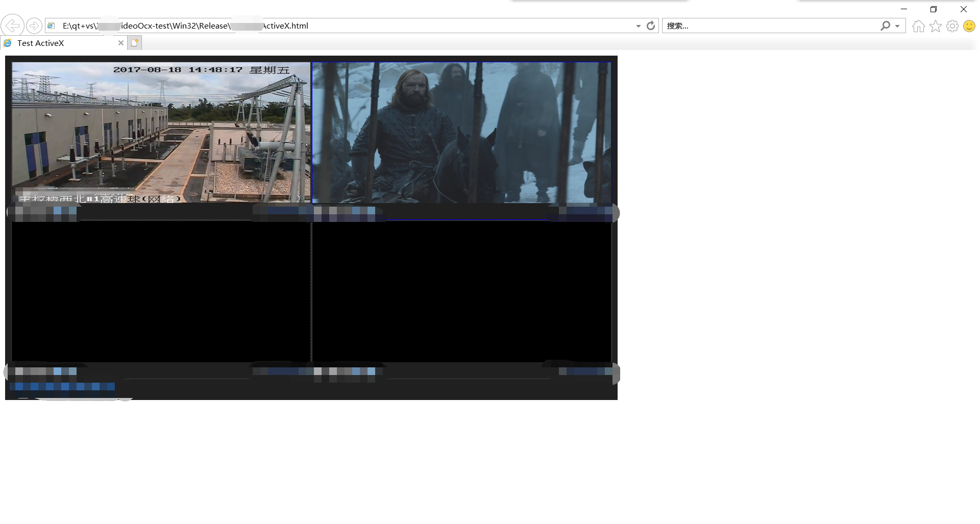The width and height of the screenshot is (980, 524).
Task: Select the Test ActiveX tab
Action: (64, 43)
